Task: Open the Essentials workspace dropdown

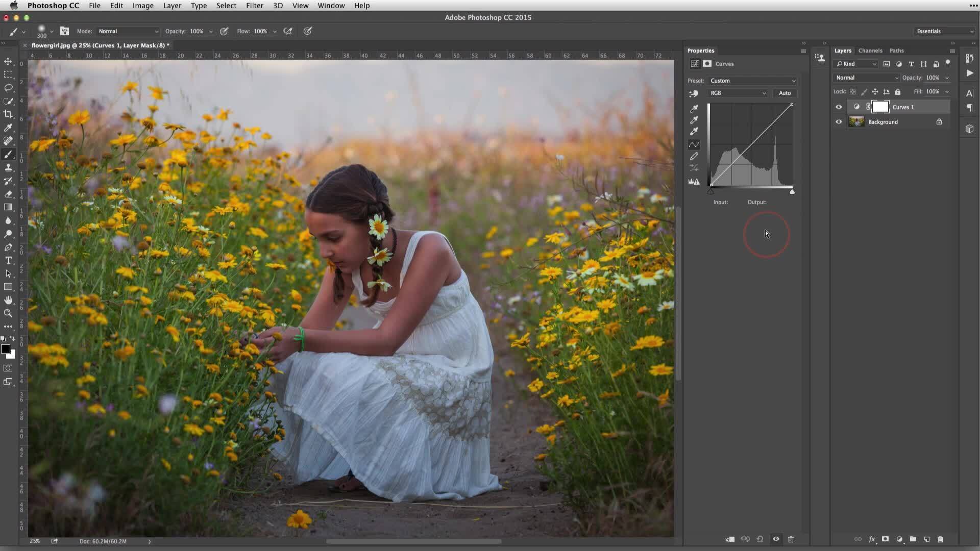Action: click(944, 31)
